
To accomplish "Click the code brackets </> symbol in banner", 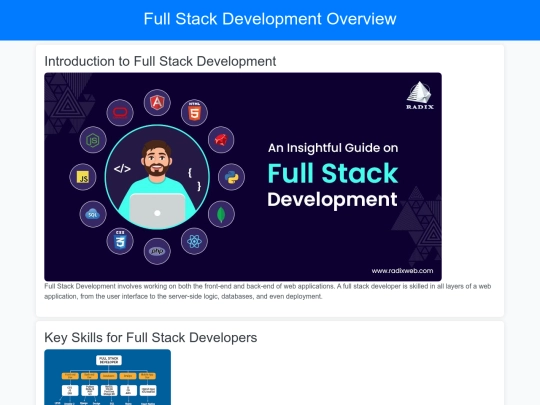I will [x=122, y=169].
